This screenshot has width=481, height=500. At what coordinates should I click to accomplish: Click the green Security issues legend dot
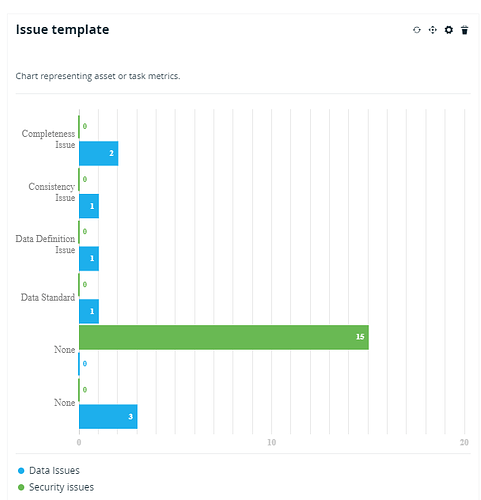pyautogui.click(x=21, y=487)
